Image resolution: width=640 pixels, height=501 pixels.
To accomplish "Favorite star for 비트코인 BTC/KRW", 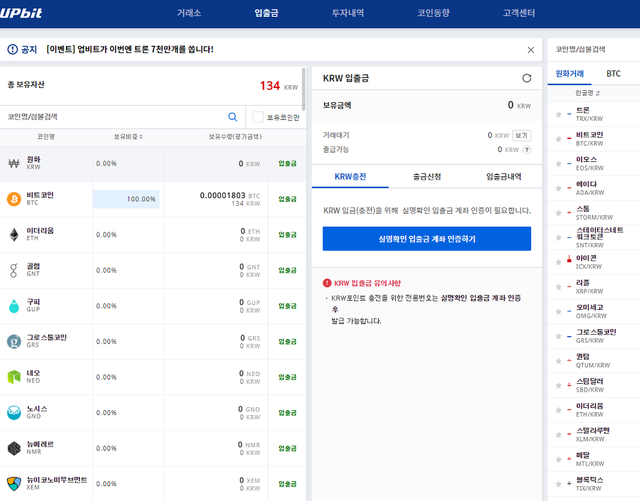I will [x=558, y=139].
